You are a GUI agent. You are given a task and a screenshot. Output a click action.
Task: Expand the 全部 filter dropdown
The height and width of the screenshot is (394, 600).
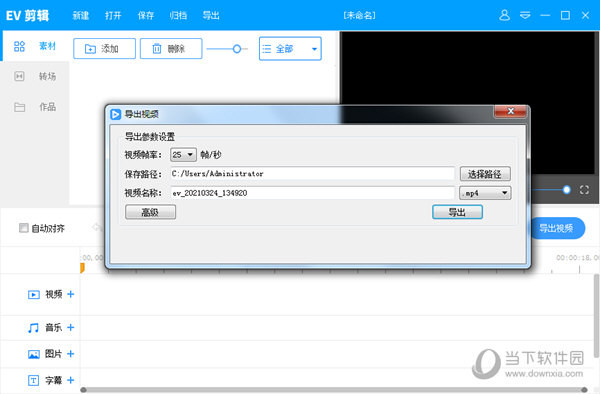tap(290, 49)
